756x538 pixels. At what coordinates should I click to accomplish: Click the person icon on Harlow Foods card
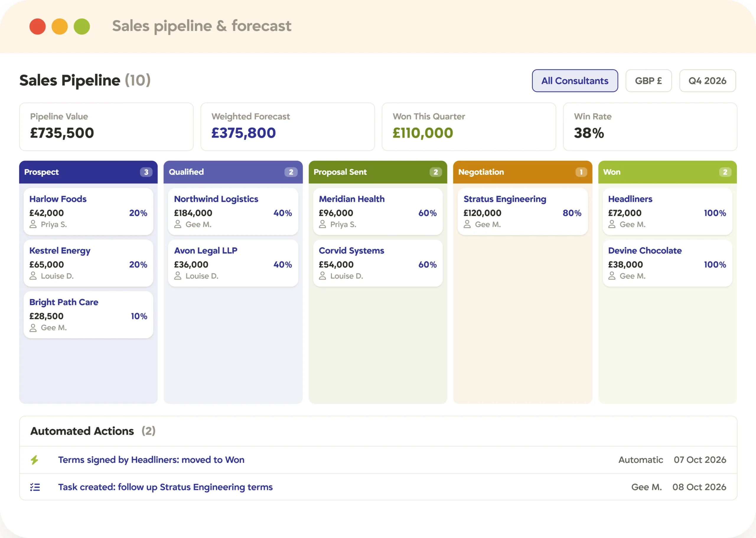pos(33,224)
